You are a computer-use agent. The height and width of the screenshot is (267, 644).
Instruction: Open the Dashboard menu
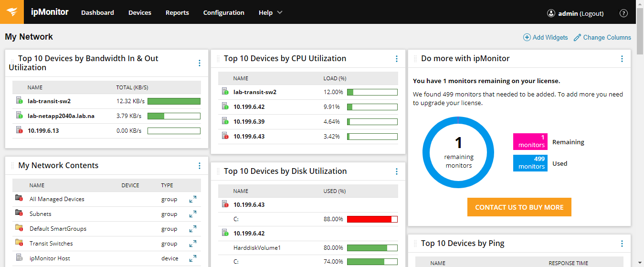pyautogui.click(x=97, y=13)
